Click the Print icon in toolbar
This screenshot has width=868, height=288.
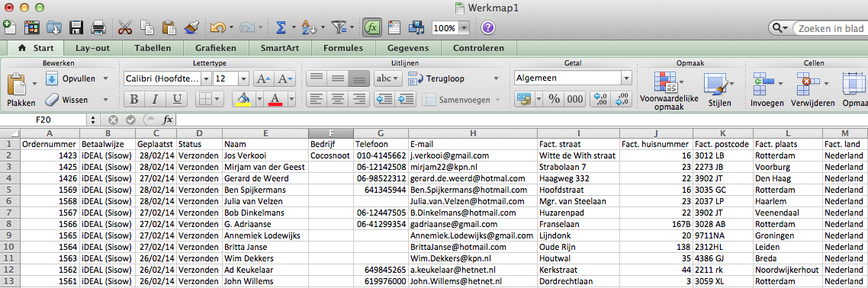[98, 27]
